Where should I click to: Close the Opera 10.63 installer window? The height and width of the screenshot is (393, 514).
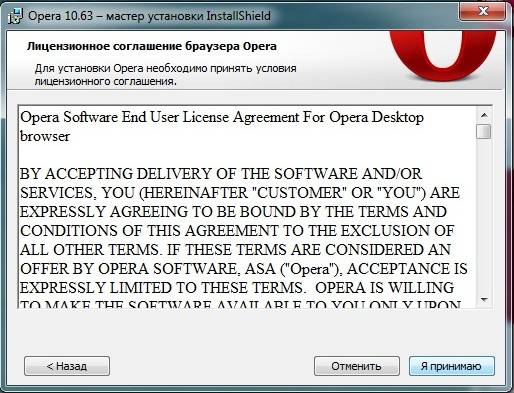[483, 12]
